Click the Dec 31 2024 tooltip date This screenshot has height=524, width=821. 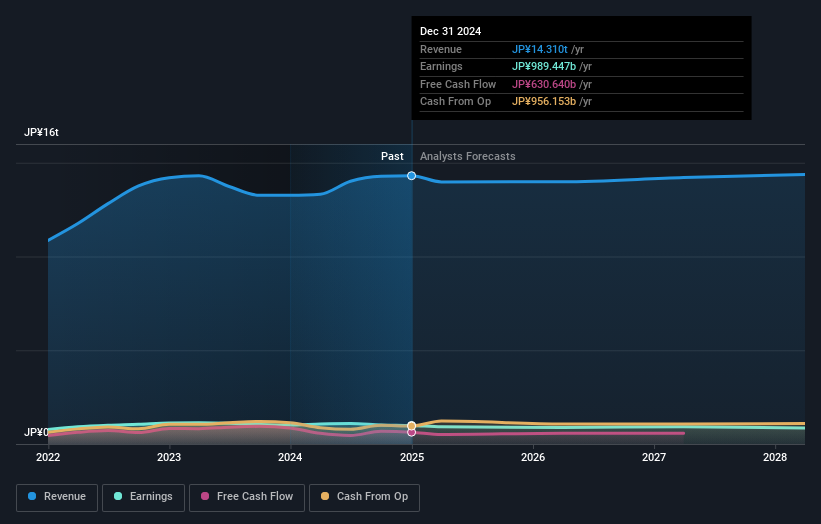click(450, 31)
